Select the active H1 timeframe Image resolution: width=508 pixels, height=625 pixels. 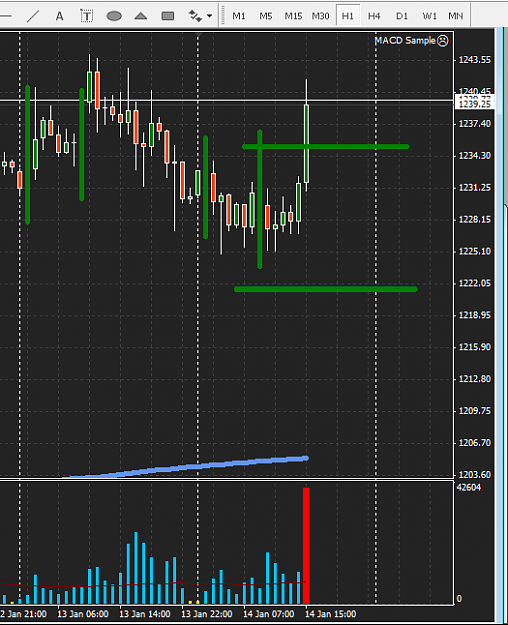tap(348, 16)
